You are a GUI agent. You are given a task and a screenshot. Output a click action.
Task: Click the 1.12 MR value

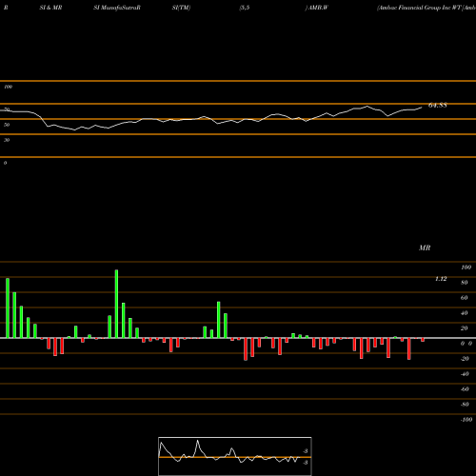click(x=441, y=279)
